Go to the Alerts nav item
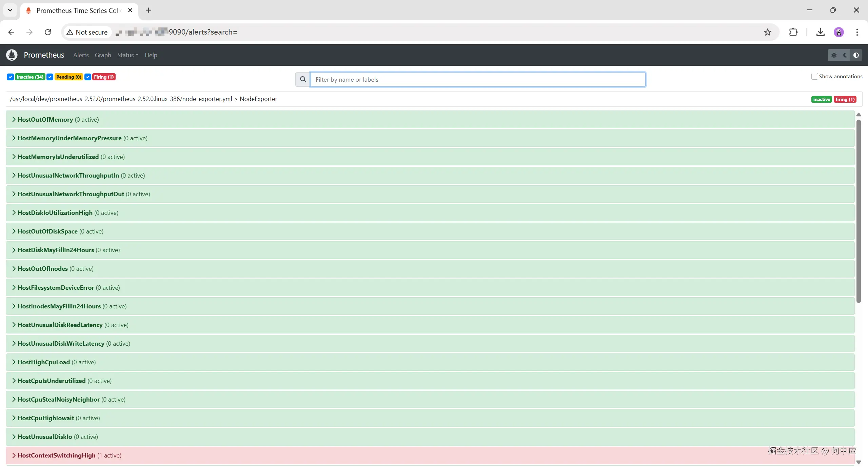 [81, 55]
